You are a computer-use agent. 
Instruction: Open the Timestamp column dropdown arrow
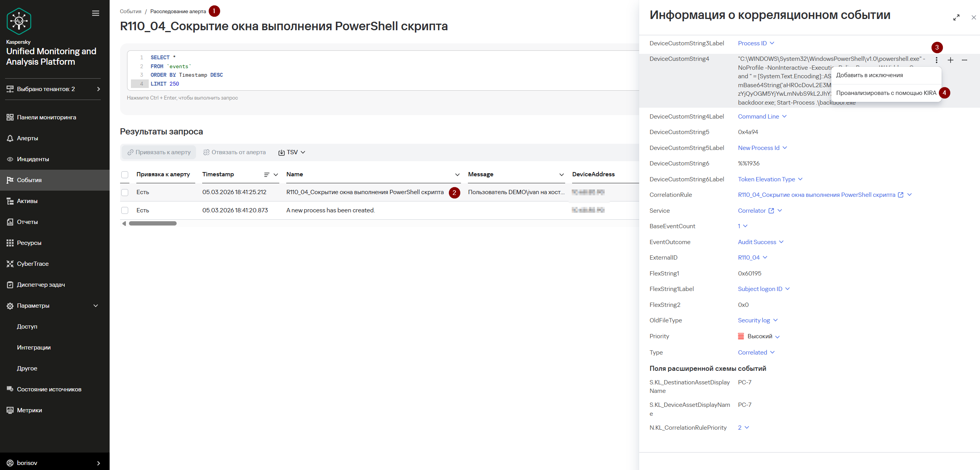point(276,175)
